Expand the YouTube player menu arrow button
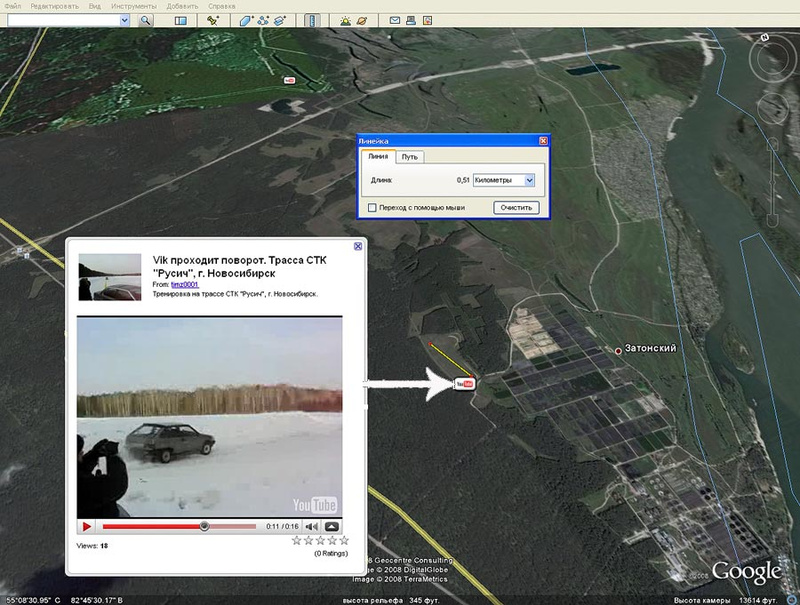The height and width of the screenshot is (605, 800). [x=332, y=526]
